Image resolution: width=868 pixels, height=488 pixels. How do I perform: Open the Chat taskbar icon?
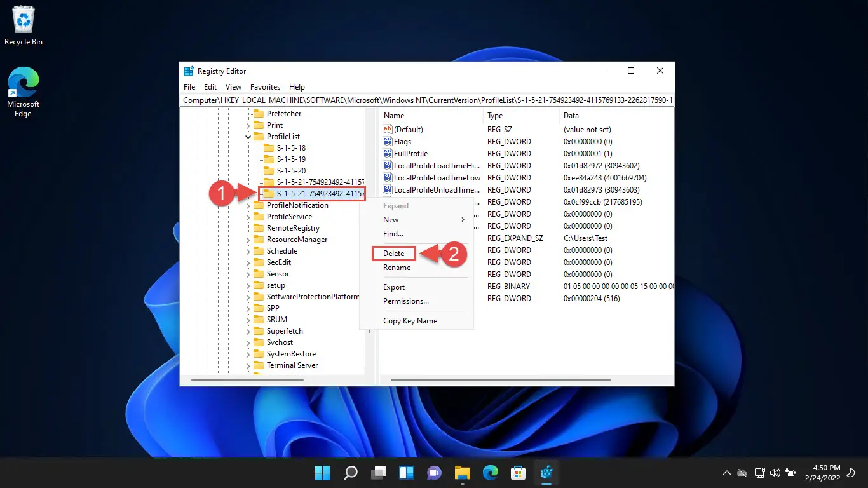[x=435, y=473]
